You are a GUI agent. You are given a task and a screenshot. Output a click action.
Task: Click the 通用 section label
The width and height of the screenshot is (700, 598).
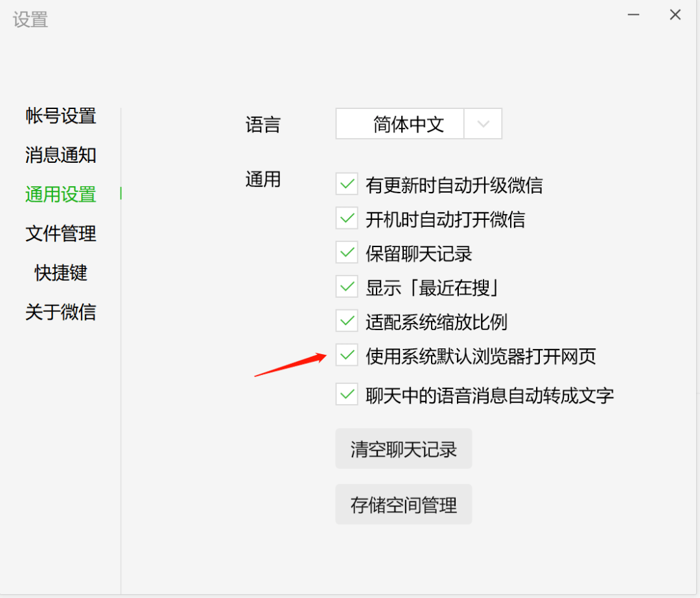[263, 180]
